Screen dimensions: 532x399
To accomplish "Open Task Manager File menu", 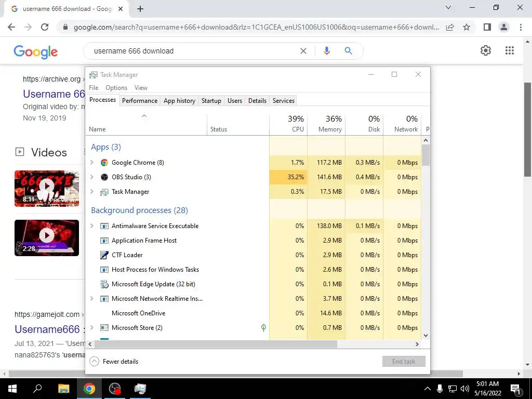I will point(94,88).
